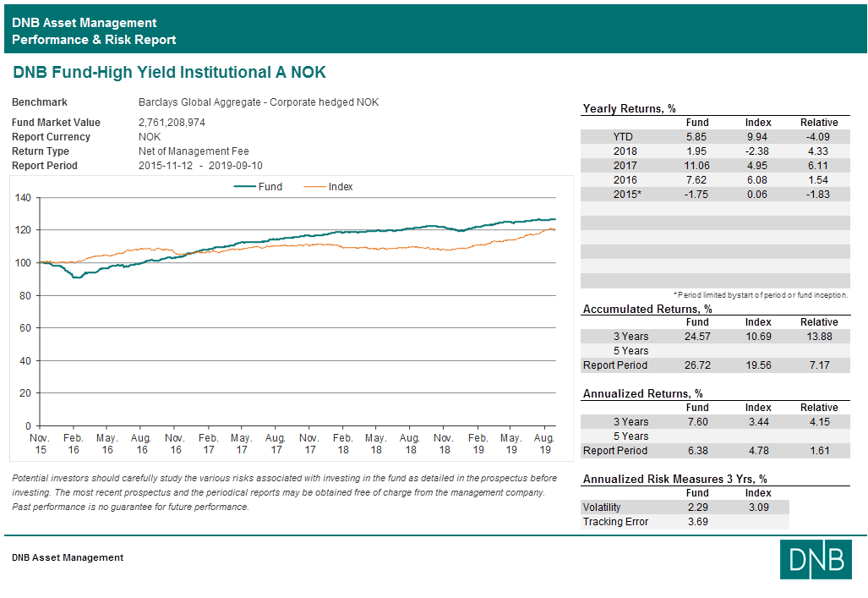Select Report Period annualized index return "4.78"
Image resolution: width=868 pixels, height=598 pixels.
pyautogui.click(x=758, y=451)
